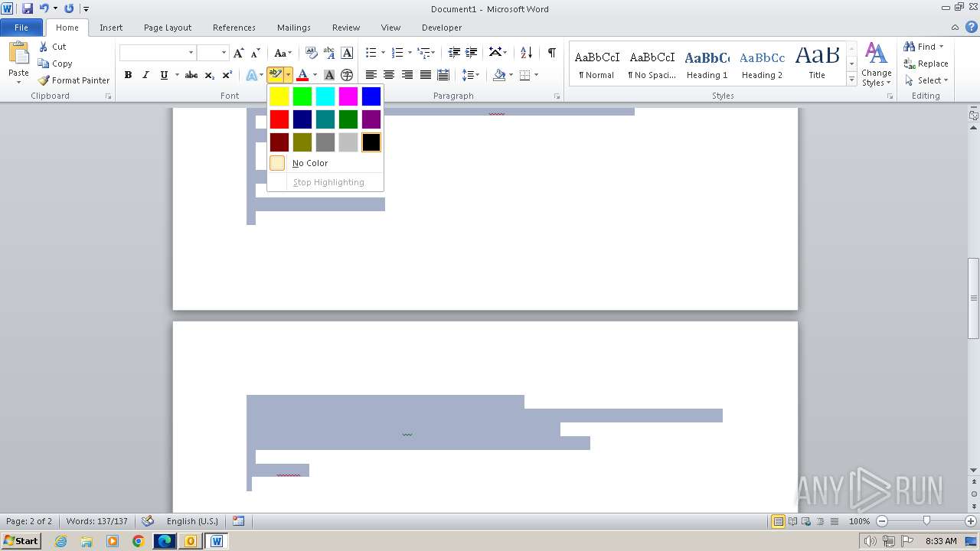This screenshot has width=980, height=551.
Task: Open the File tab
Action: 21,28
